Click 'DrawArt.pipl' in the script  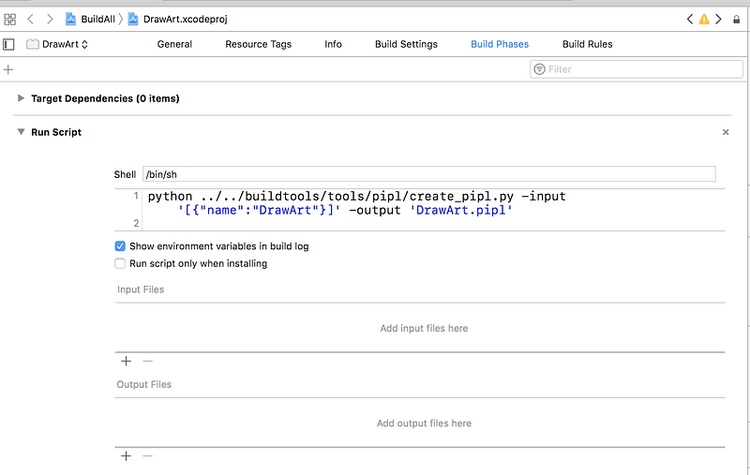tap(461, 210)
